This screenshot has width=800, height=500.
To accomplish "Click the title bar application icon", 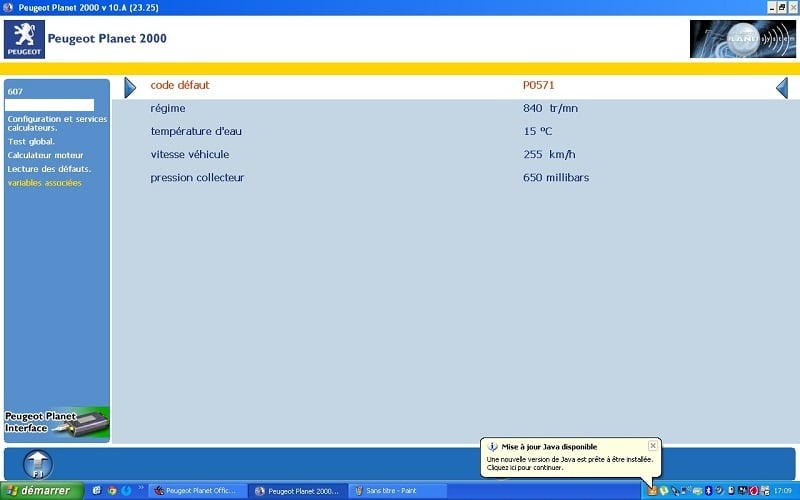I will [8, 8].
